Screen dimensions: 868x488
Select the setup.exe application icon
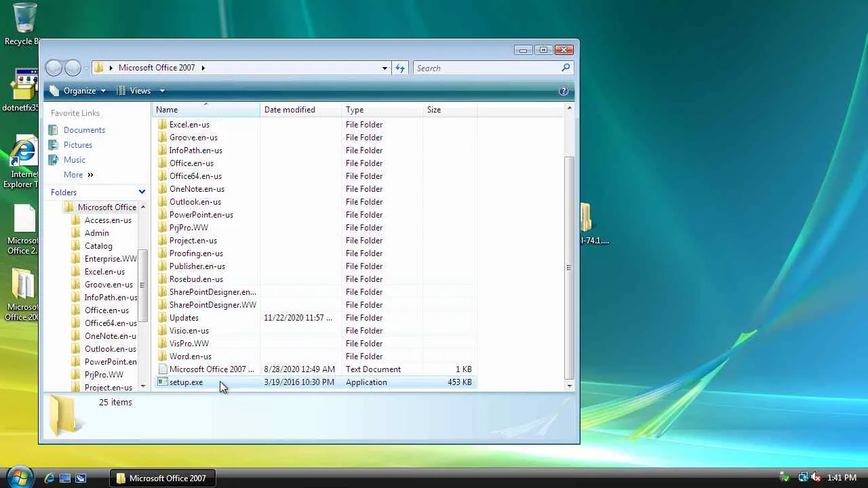pyautogui.click(x=162, y=382)
